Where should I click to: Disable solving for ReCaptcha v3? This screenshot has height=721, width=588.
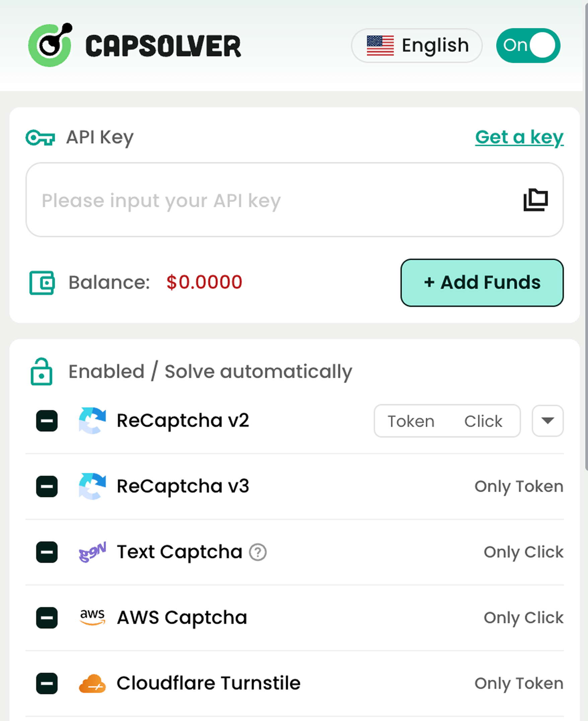tap(47, 486)
